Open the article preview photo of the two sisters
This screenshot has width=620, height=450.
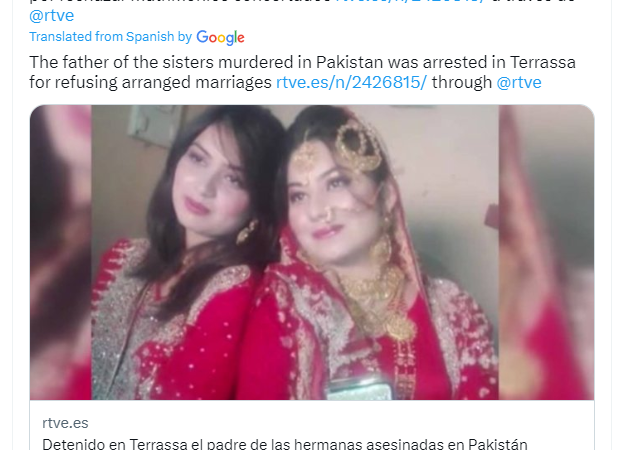312,252
